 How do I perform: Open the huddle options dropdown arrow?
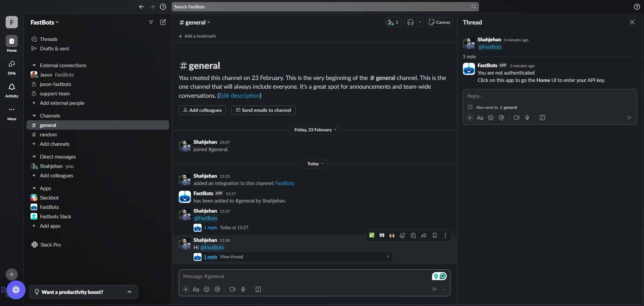click(x=420, y=22)
